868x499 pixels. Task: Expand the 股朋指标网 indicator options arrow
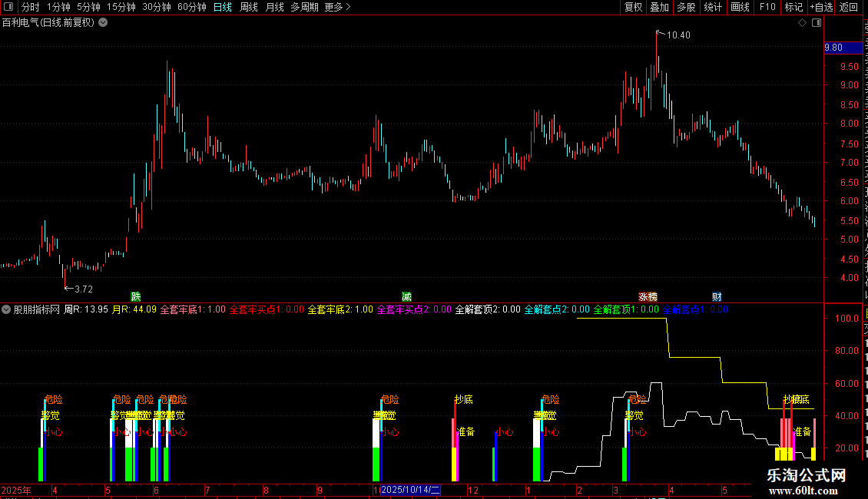[x=6, y=310]
